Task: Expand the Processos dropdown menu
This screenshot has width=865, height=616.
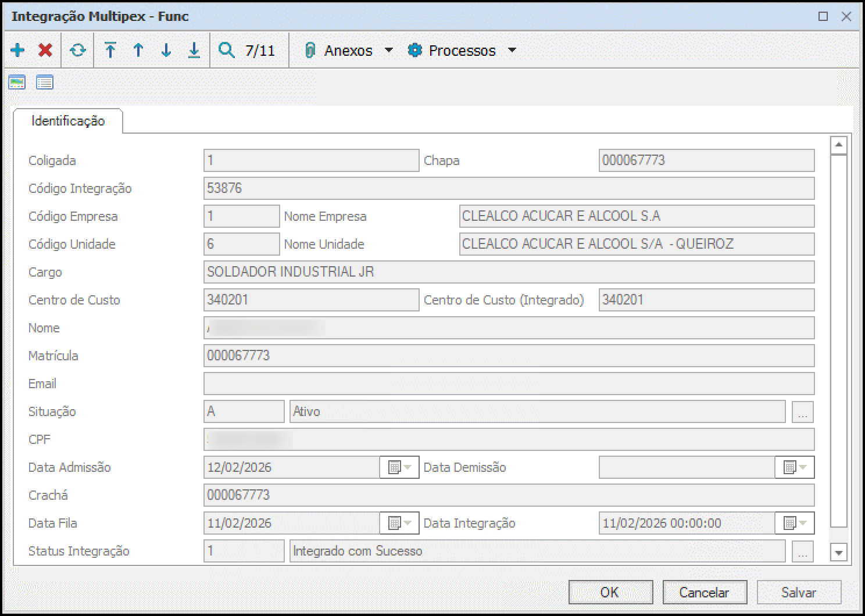Action: click(x=512, y=51)
